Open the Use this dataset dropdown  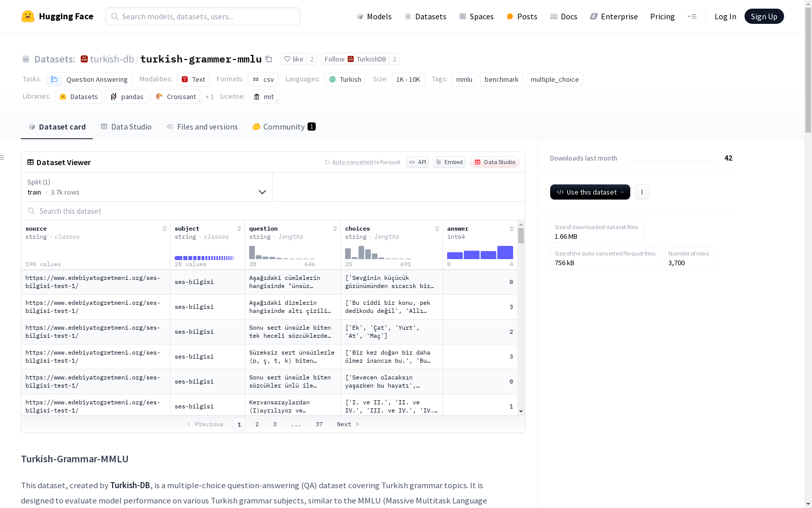click(590, 192)
